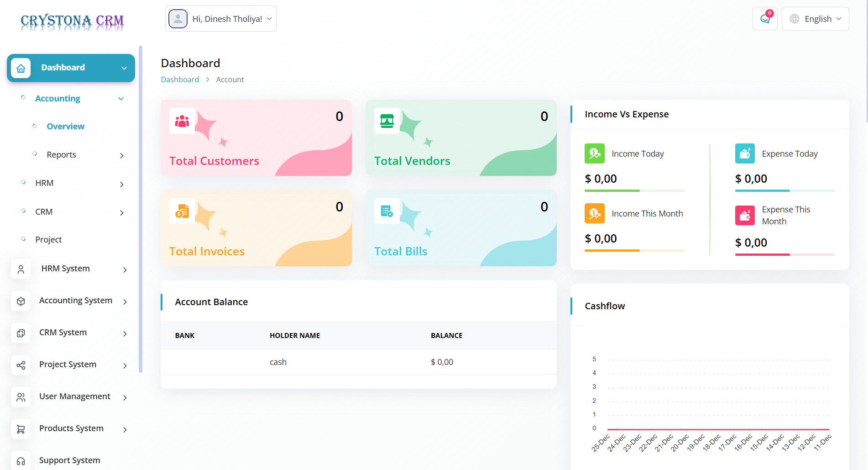Click the Dashboard home icon
The height and width of the screenshot is (470, 868).
click(x=21, y=68)
